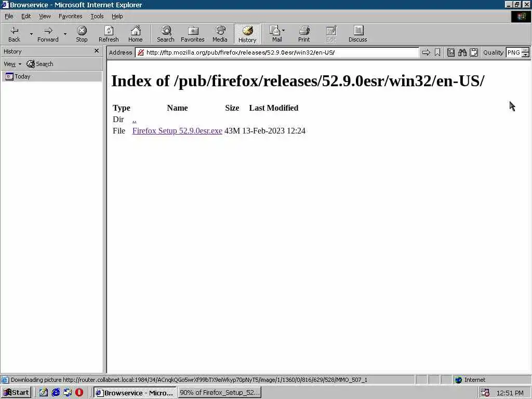Open the Help menu

[117, 16]
